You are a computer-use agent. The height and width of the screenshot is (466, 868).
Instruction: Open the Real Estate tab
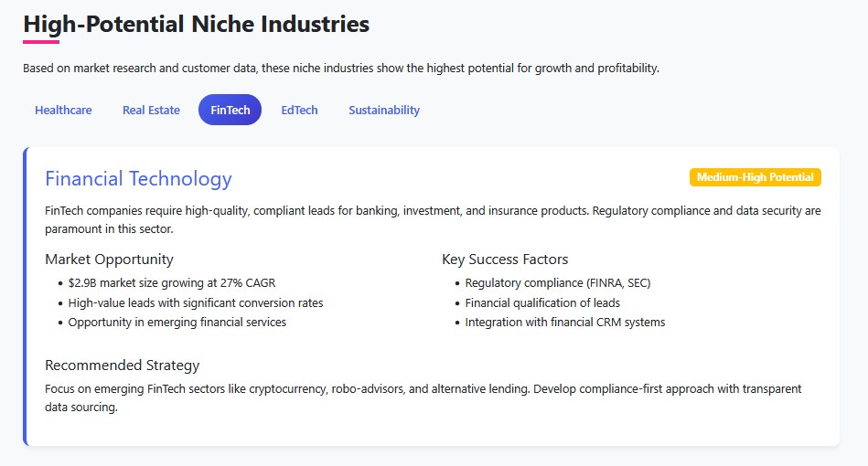tap(151, 111)
